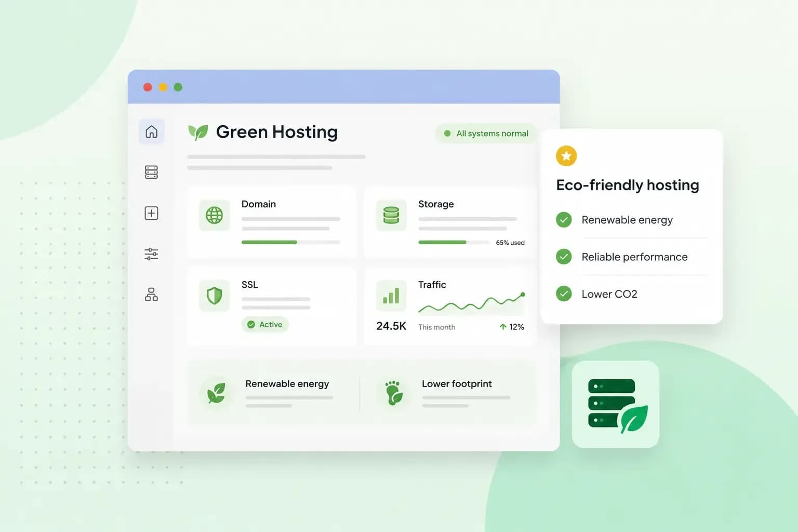Click the Storage card heading
Screen dimensions: 798x532
pos(436,204)
